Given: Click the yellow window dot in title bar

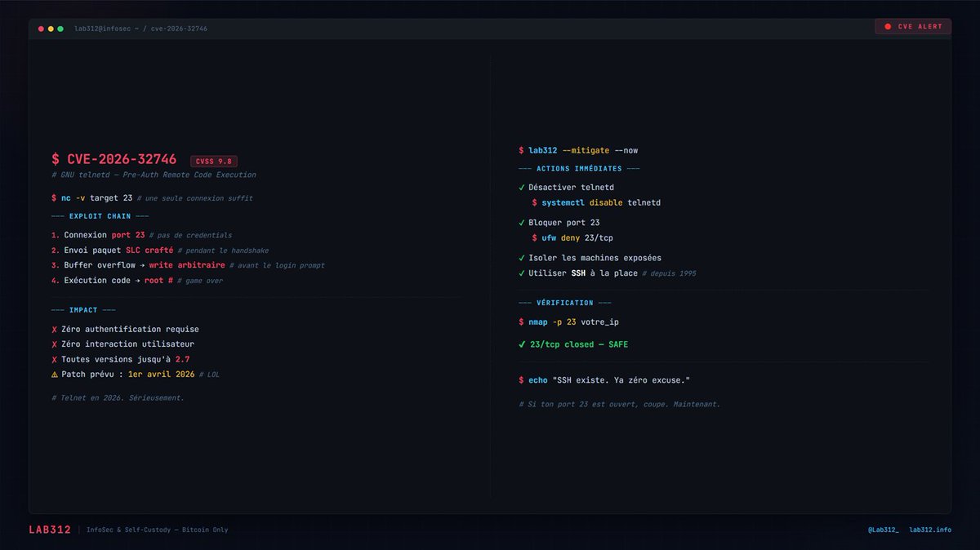Looking at the screenshot, I should coord(51,29).
